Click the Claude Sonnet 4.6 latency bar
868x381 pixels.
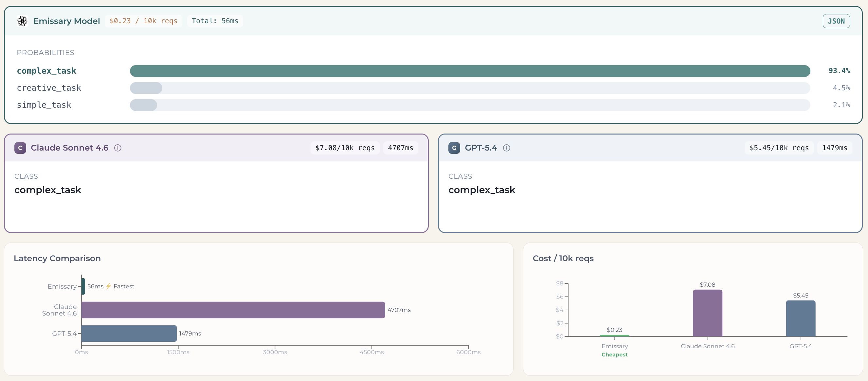point(233,310)
